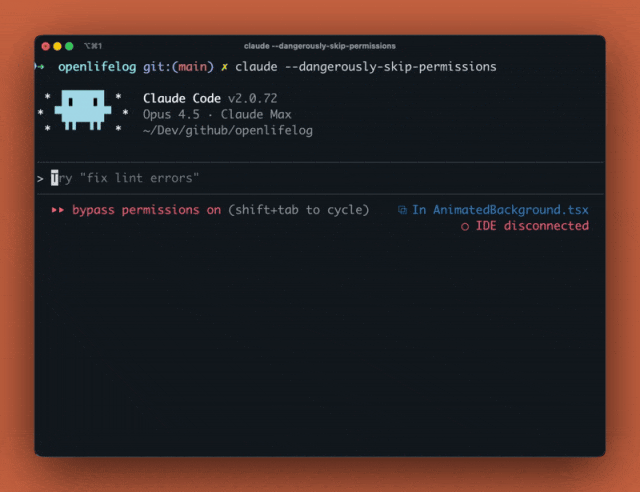Click the shift+tab to cycle hint
640x492 pixels.
[298, 210]
